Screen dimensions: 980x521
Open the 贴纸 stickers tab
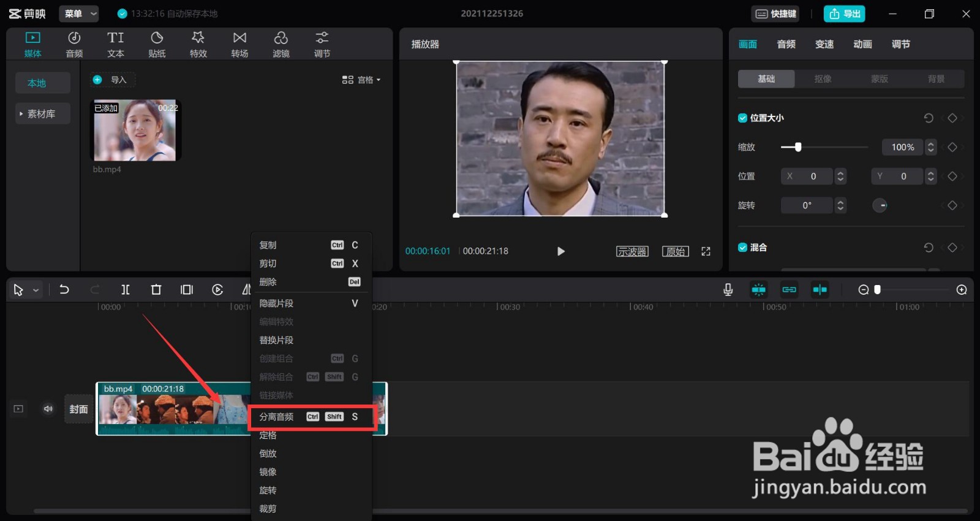[157, 45]
